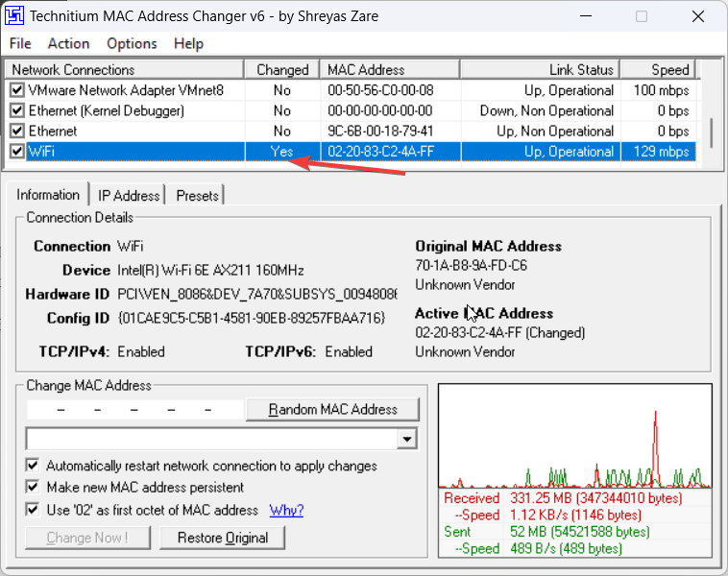
Task: Expand the MAC vendor dropdown arrow
Action: (406, 439)
